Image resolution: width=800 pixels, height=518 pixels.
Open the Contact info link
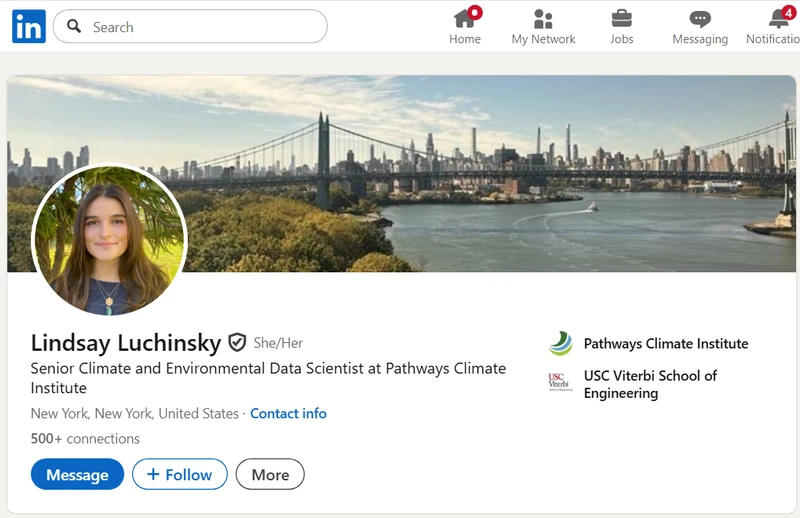point(288,413)
